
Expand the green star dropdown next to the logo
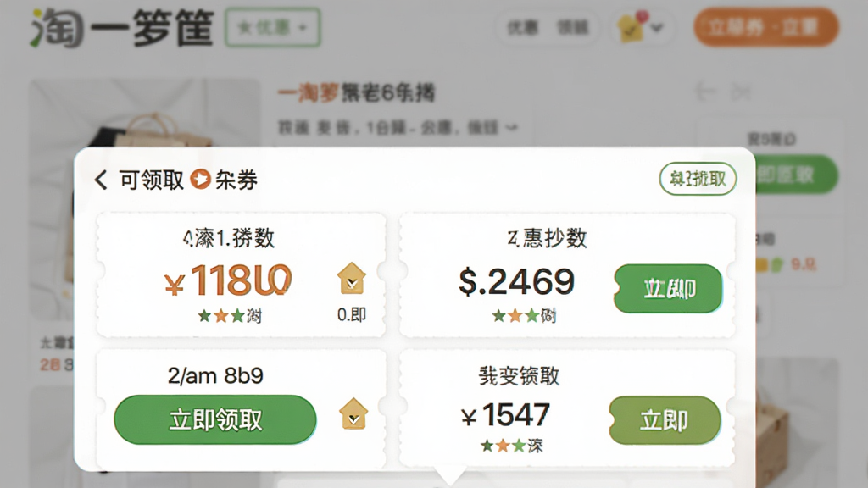point(272,27)
